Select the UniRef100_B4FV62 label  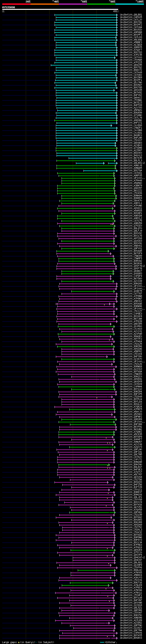pos(131,95)
